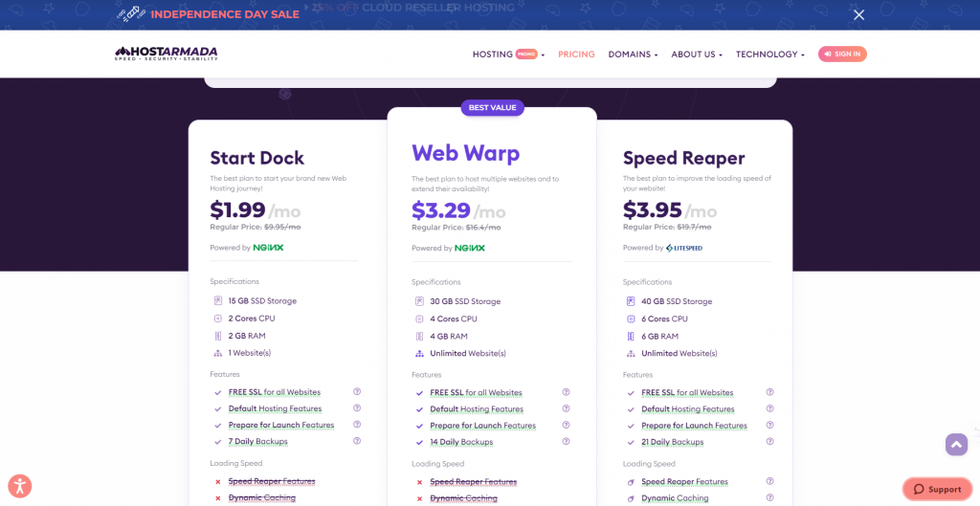Open Start Dock 7 Daily Backups help icon

[x=357, y=440]
